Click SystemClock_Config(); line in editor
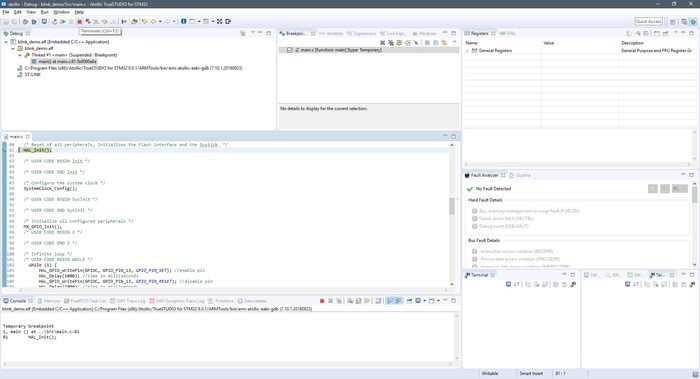The width and height of the screenshot is (700, 379). (50, 188)
